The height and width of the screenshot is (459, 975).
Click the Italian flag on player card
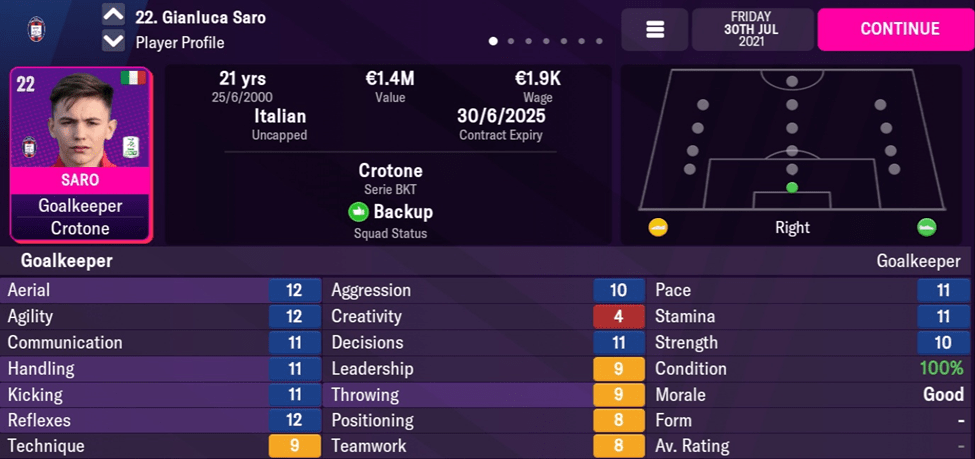click(132, 78)
